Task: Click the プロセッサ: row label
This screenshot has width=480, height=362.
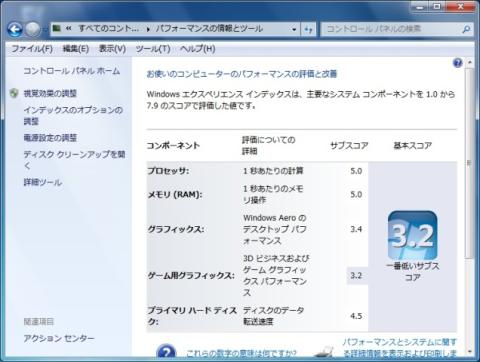Action: coord(168,171)
